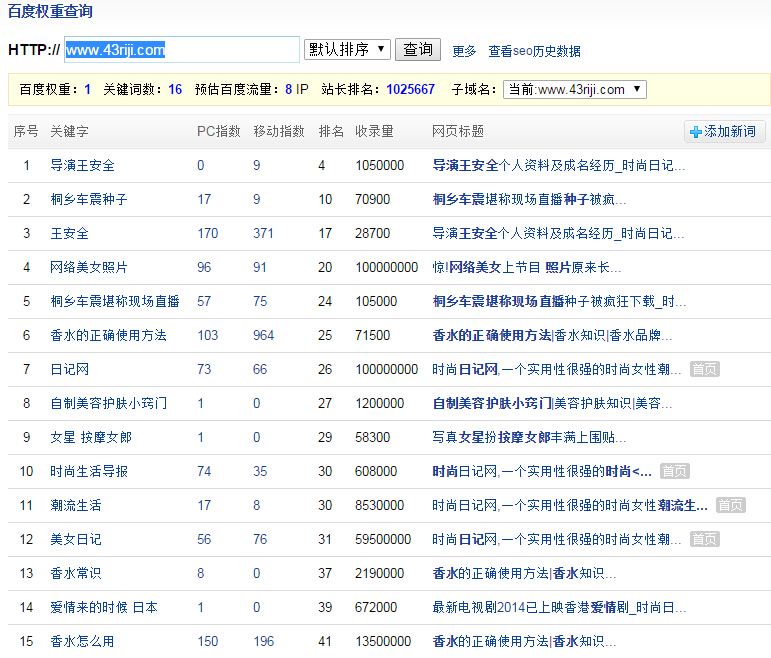
Task: Click the 排名 column header
Action: [331, 131]
